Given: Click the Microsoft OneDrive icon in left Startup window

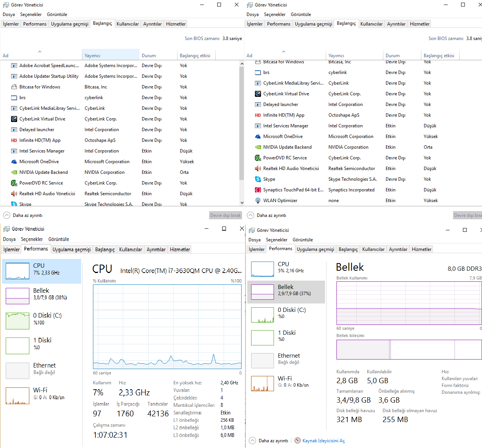Looking at the screenshot, I should [14, 162].
